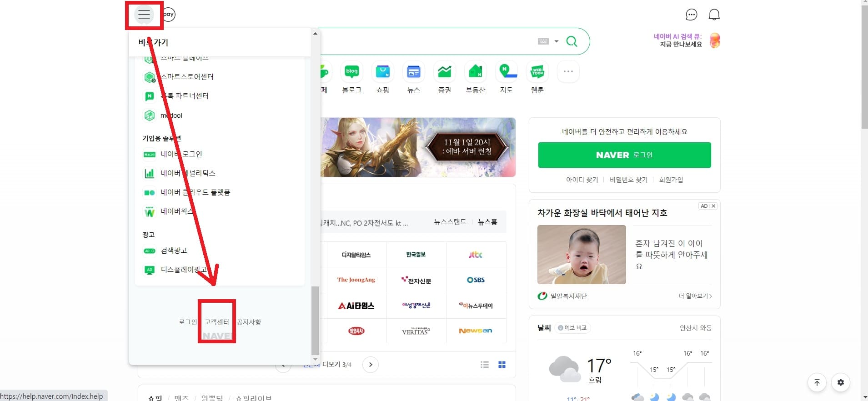Click the 더 알아보기 link

[x=695, y=296]
